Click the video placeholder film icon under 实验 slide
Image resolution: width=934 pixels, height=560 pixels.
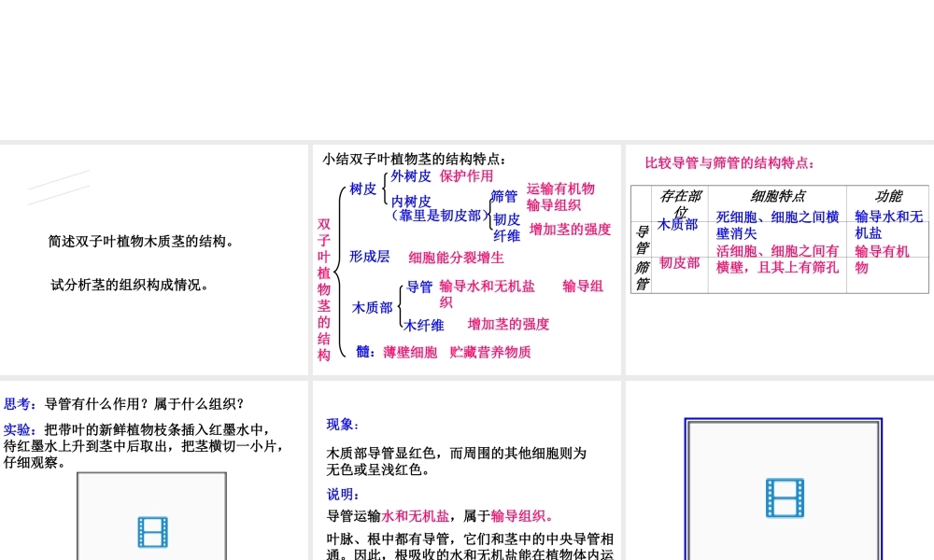tap(152, 532)
